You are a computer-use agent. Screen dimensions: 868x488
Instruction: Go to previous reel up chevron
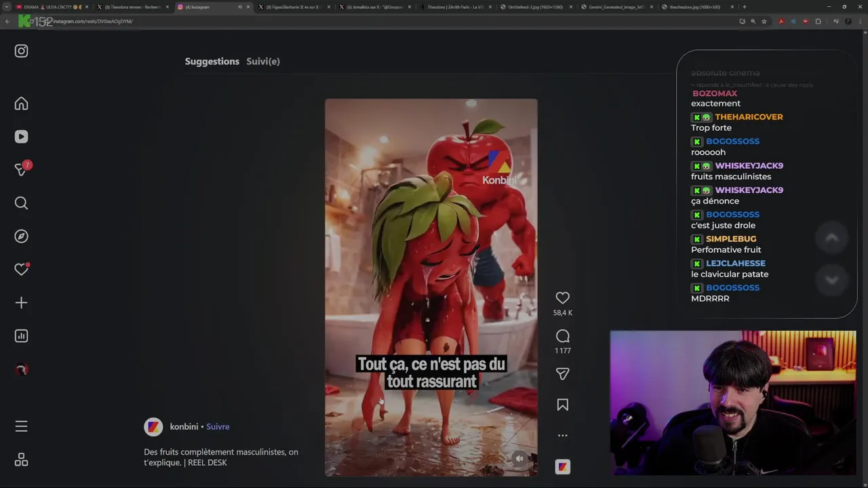pyautogui.click(x=831, y=238)
